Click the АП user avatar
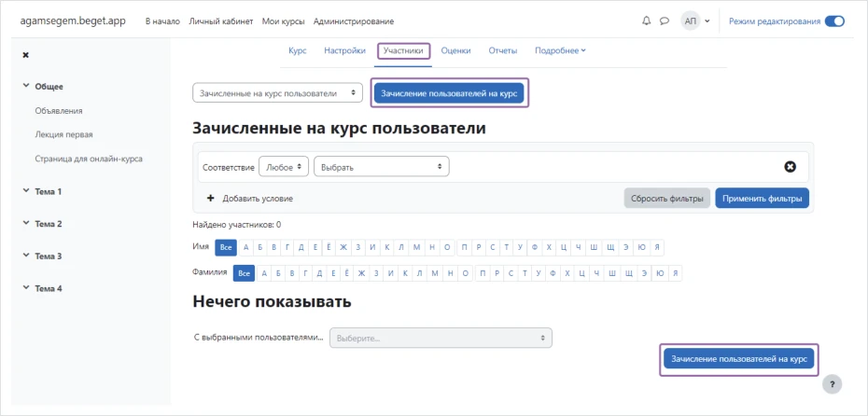Image resolution: width=868 pixels, height=416 pixels. pyautogui.click(x=691, y=21)
